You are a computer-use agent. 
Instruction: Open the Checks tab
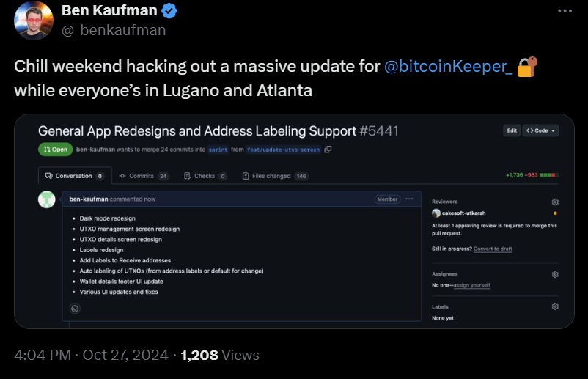pos(205,176)
